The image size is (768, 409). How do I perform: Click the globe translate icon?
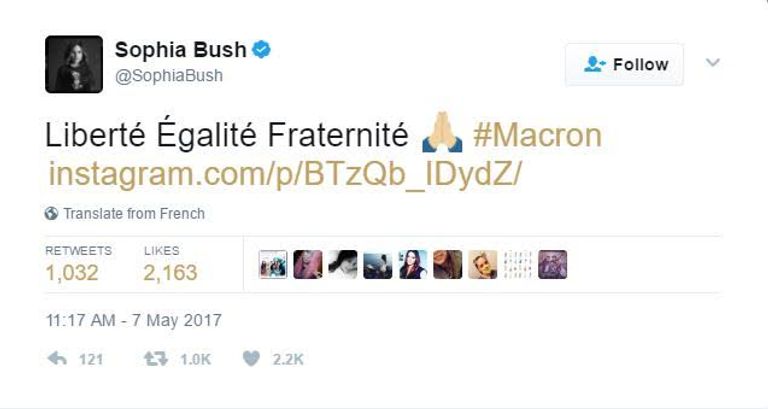pyautogui.click(x=51, y=213)
